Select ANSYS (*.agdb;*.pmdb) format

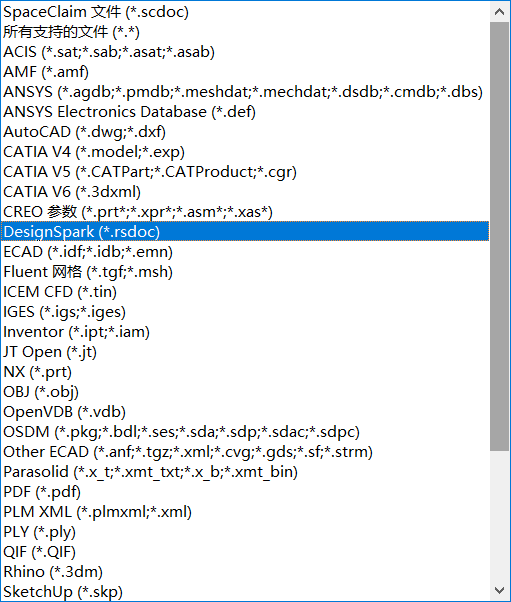245,92
